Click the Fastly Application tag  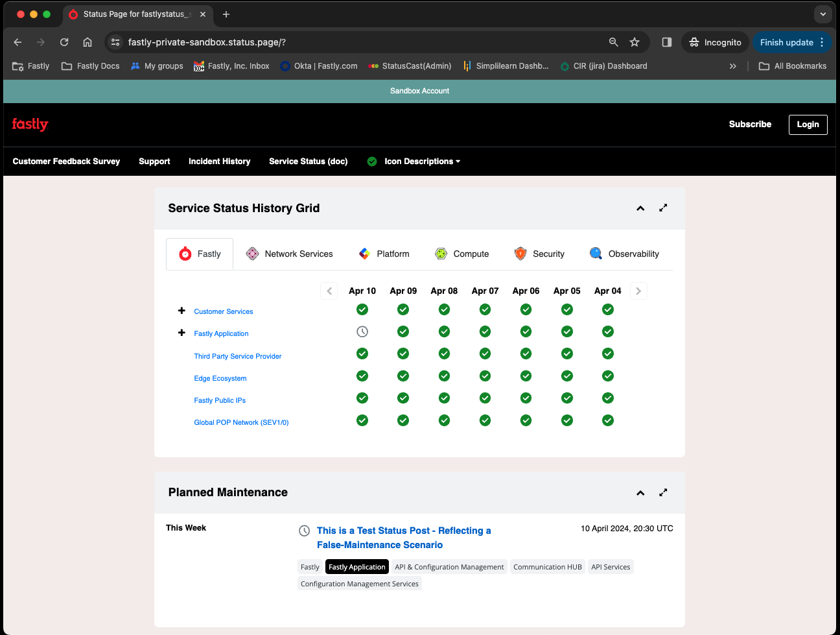356,567
